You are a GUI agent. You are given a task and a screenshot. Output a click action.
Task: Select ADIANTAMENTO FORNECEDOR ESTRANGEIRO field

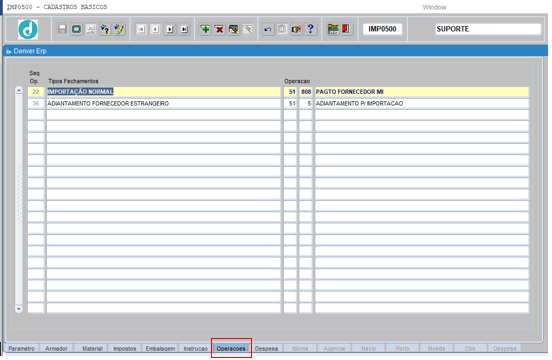pos(163,103)
